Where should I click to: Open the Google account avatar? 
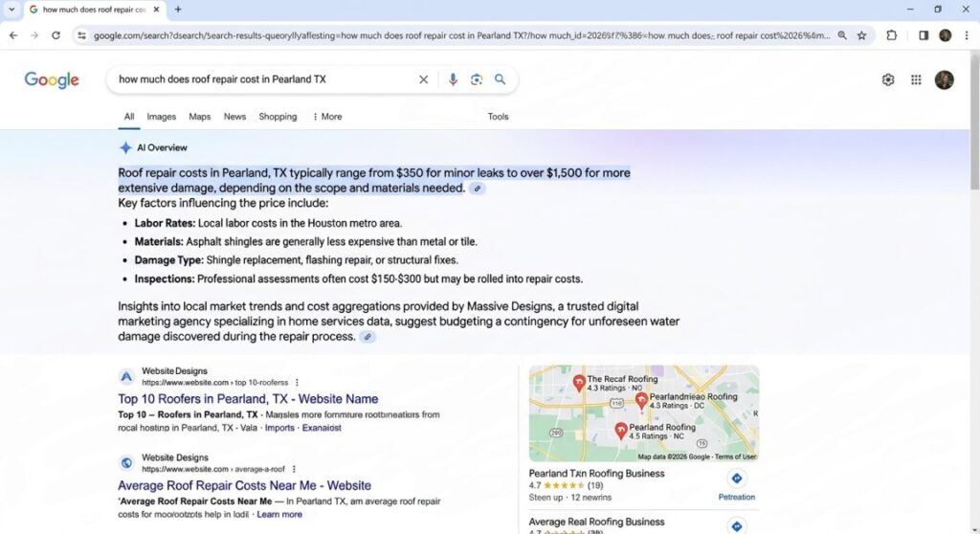tap(944, 79)
